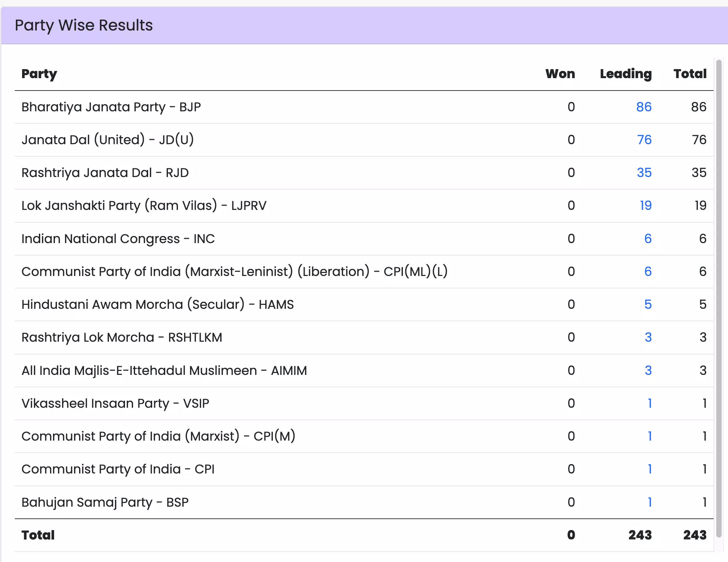The image size is (728, 562).
Task: Click RJD leading count 35 link
Action: point(644,173)
